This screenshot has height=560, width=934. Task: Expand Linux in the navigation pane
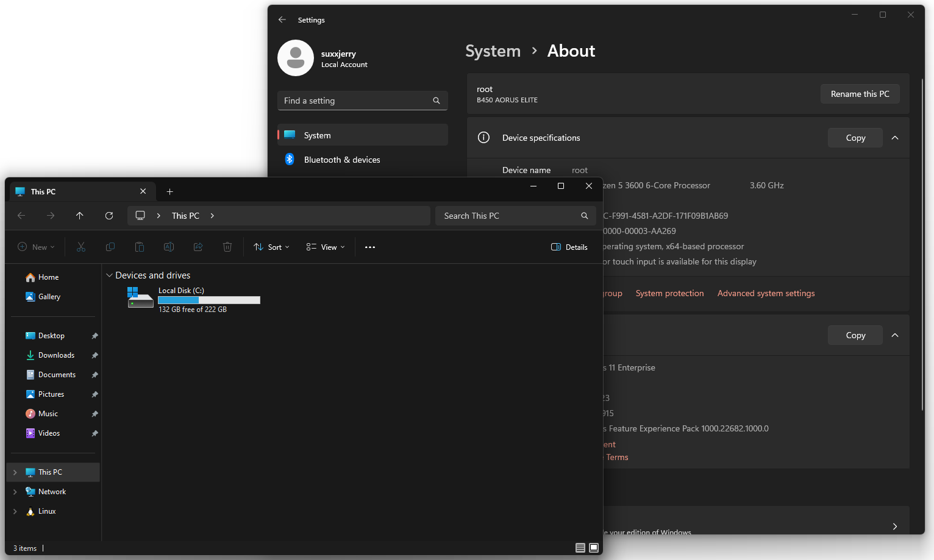pyautogui.click(x=15, y=511)
